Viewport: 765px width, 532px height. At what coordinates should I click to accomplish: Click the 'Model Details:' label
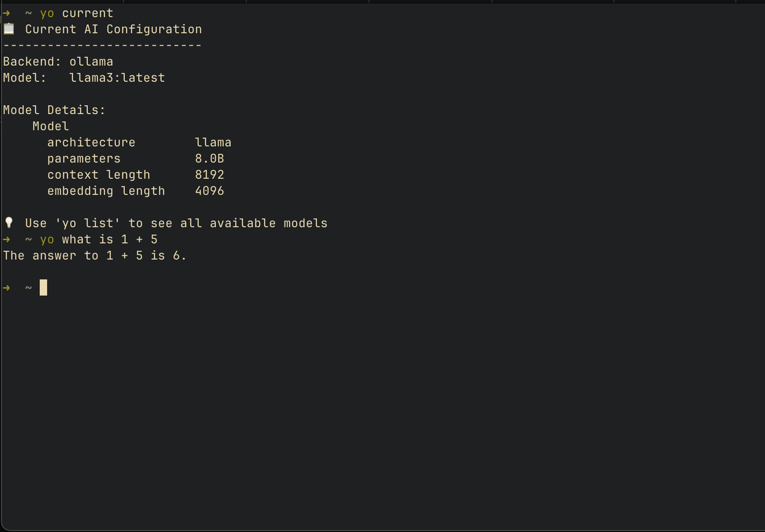(54, 110)
